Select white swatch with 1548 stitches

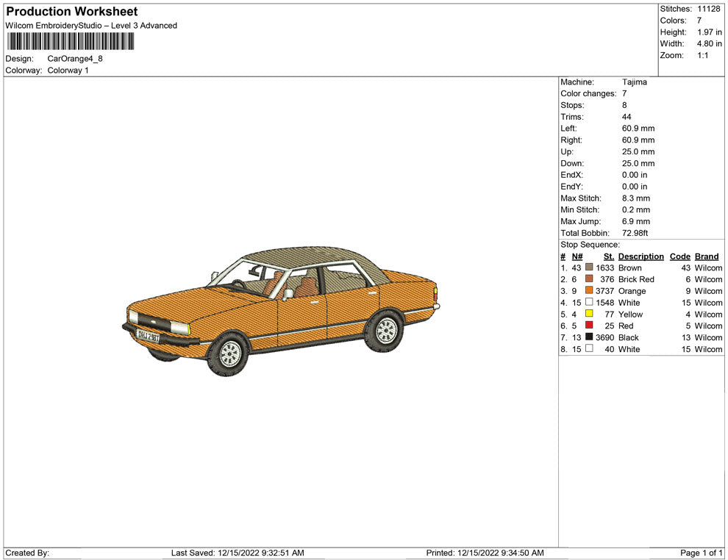(589, 303)
